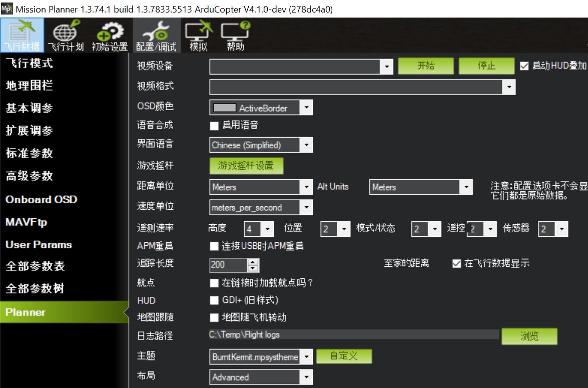Expand the 视频设备 dropdown
Screen dimensions: 588x388
387,67
